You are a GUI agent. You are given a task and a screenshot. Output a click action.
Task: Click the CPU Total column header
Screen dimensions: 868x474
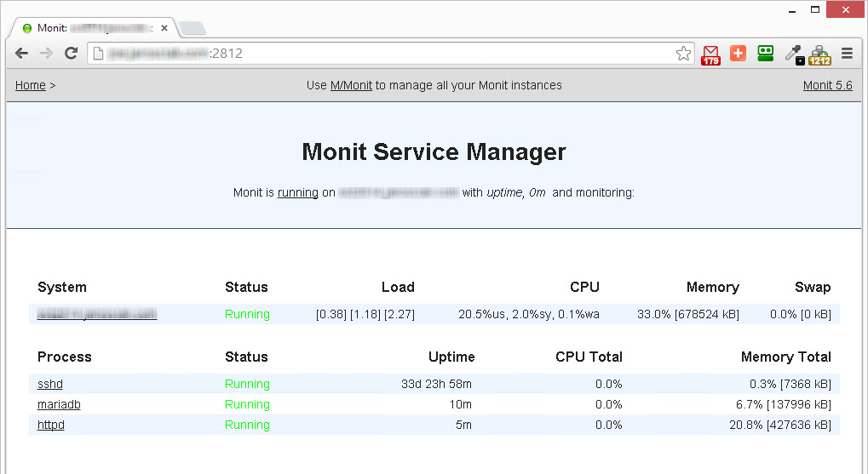click(x=589, y=357)
